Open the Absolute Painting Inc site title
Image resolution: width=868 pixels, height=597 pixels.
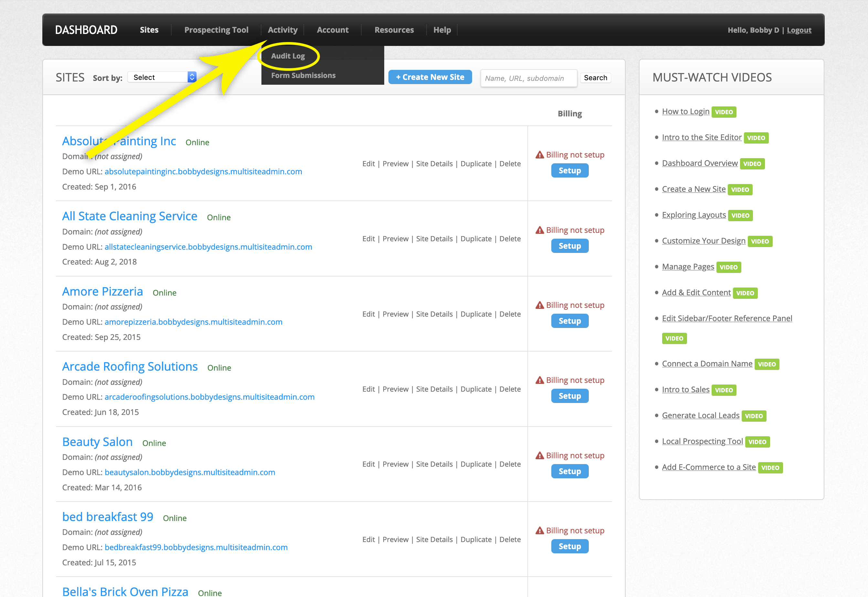pos(119,141)
